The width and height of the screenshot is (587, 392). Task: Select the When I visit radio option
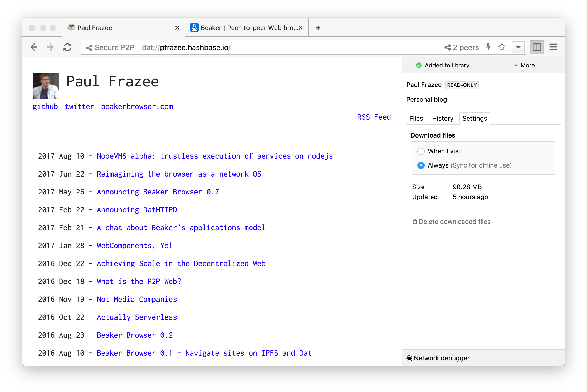point(421,151)
